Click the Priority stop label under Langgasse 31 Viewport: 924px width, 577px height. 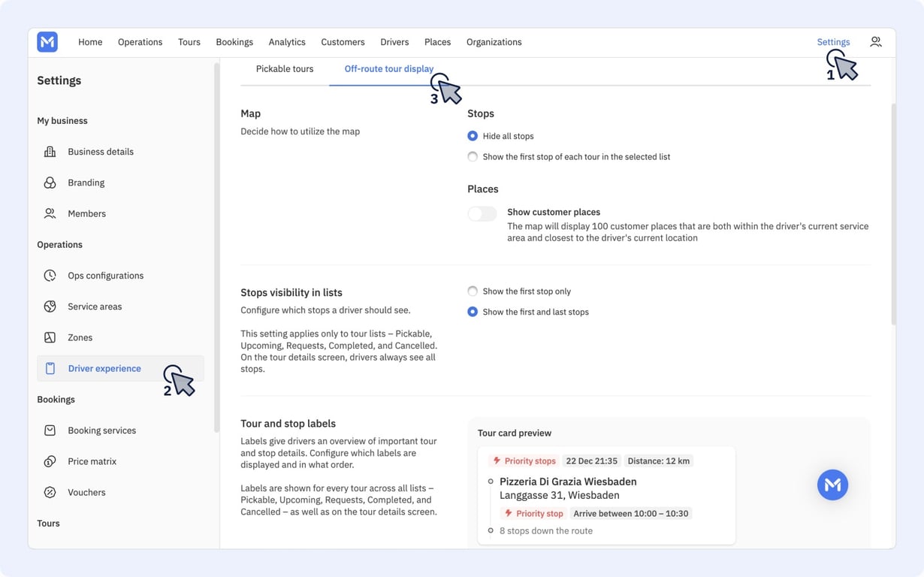click(533, 514)
